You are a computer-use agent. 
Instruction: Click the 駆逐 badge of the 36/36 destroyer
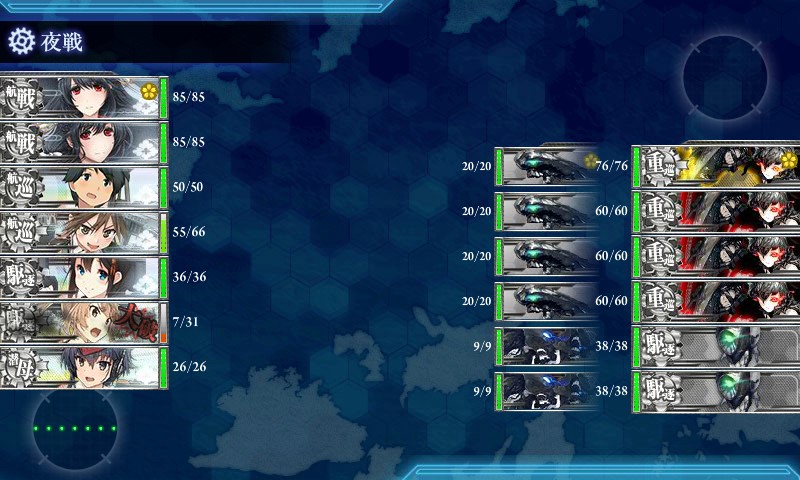pyautogui.click(x=20, y=278)
